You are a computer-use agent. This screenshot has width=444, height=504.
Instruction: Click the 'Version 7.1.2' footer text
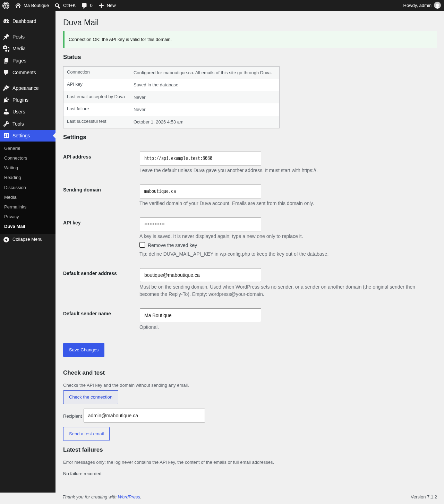pos(424,497)
